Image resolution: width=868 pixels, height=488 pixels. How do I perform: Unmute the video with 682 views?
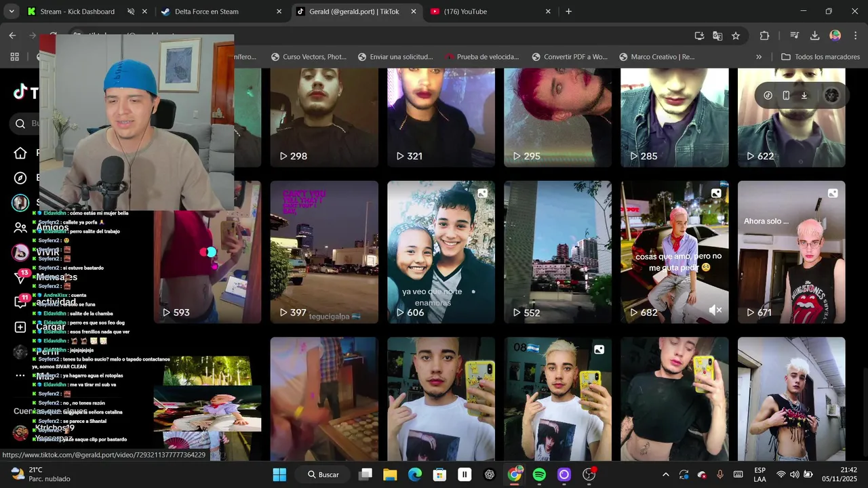pyautogui.click(x=715, y=310)
